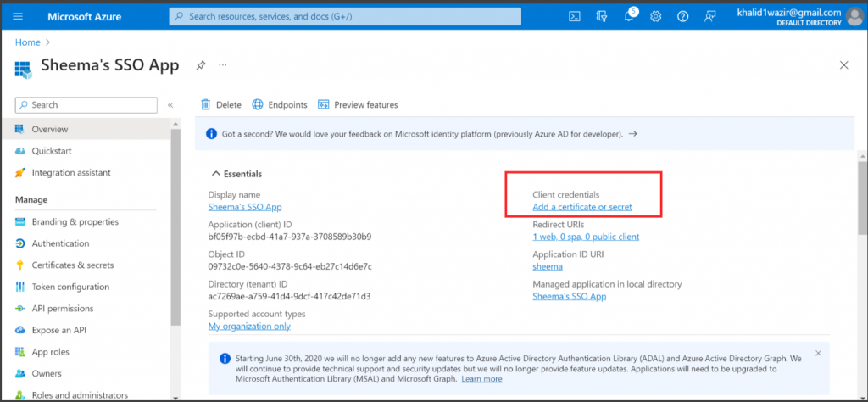868x402 pixels.
Task: Close the Sheema's SSO App blade
Action: pyautogui.click(x=843, y=65)
